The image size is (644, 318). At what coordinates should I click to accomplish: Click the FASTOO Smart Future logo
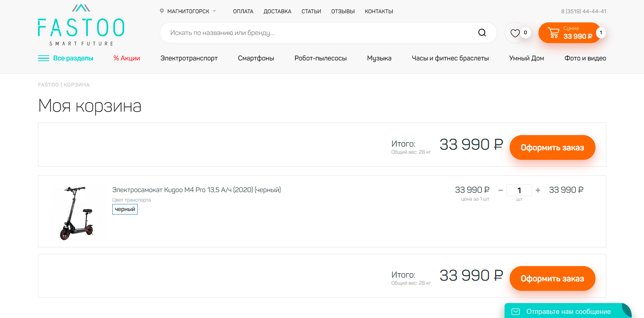pyautogui.click(x=81, y=24)
